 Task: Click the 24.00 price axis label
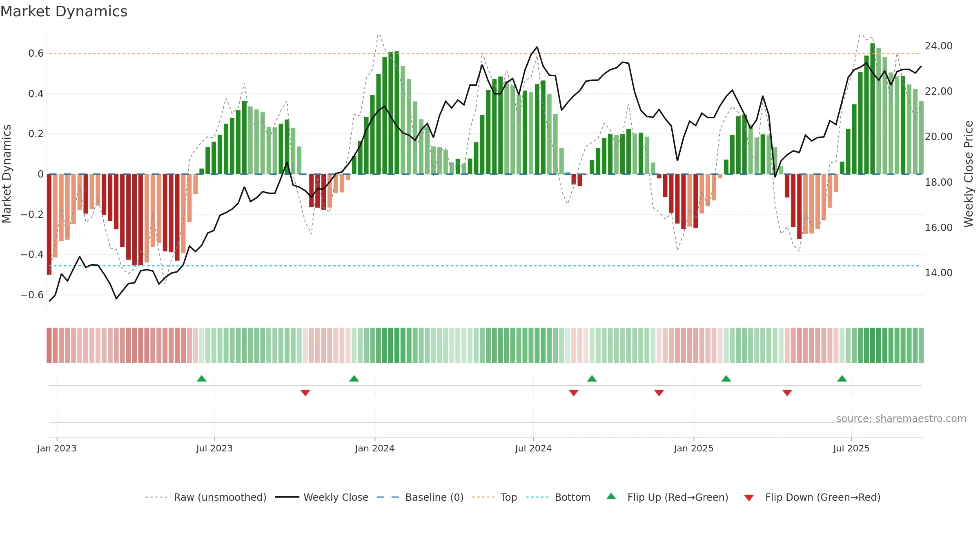coord(939,46)
